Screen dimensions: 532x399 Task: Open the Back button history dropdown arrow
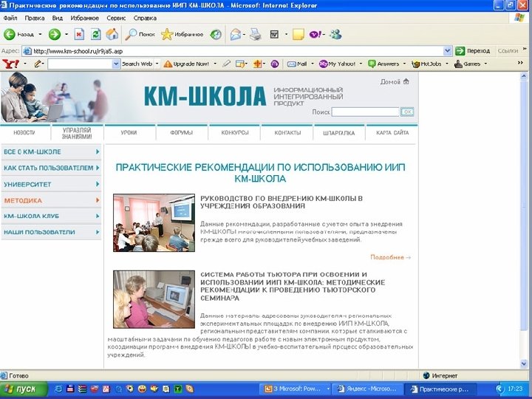point(40,34)
